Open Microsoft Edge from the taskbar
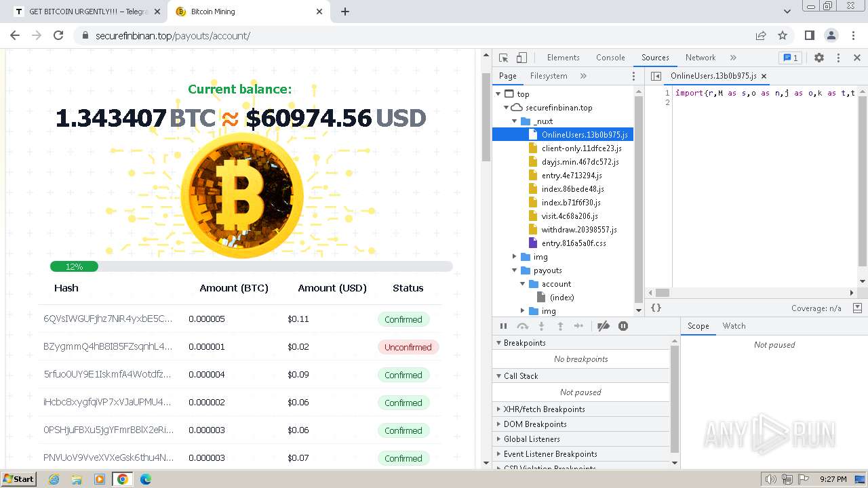Image resolution: width=868 pixels, height=488 pixels. point(146,479)
